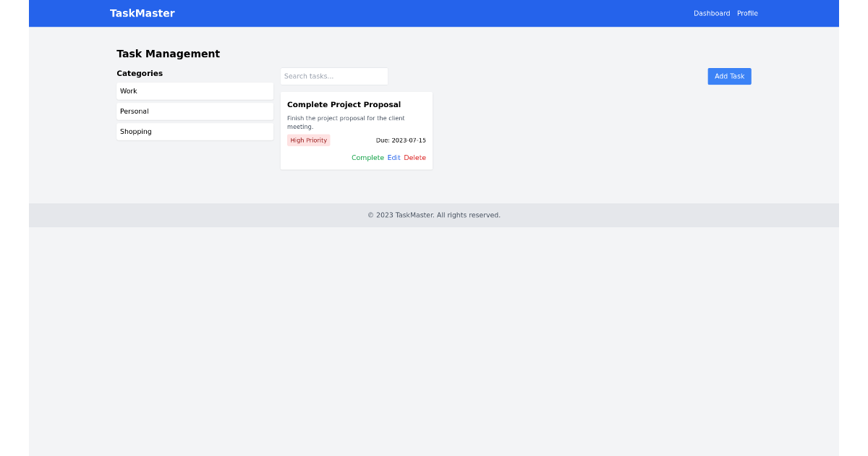Click the TaskMaster logo
The height and width of the screenshot is (456, 868).
[x=142, y=13]
